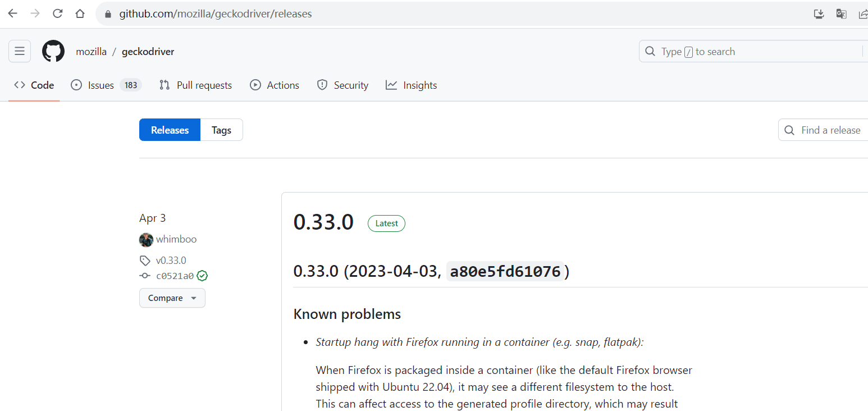Image resolution: width=868 pixels, height=411 pixels.
Task: Expand the Compare dropdown
Action: 172,298
